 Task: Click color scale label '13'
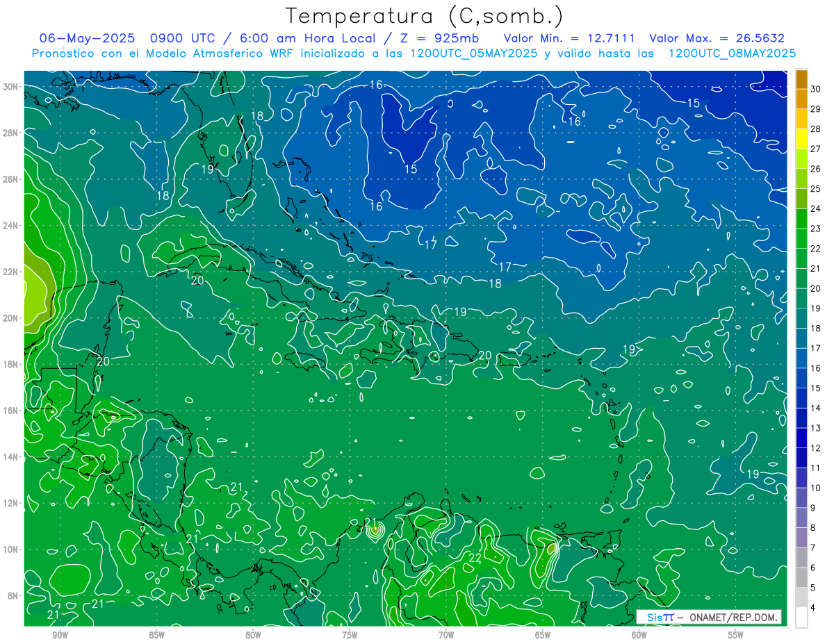tap(815, 428)
